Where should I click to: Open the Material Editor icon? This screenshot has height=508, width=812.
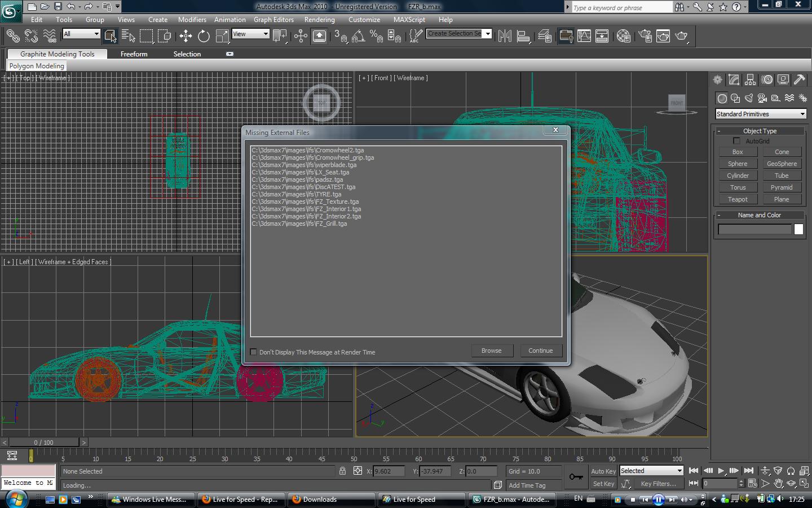[623, 36]
